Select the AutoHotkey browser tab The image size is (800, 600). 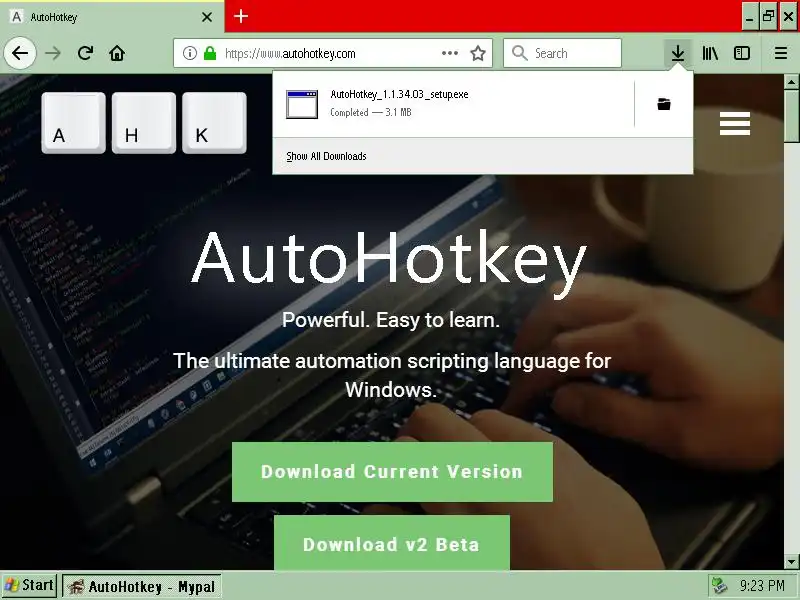tap(112, 17)
